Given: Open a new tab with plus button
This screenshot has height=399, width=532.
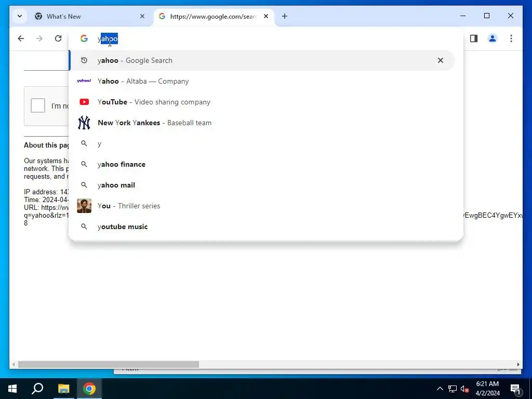Looking at the screenshot, I should 285,16.
